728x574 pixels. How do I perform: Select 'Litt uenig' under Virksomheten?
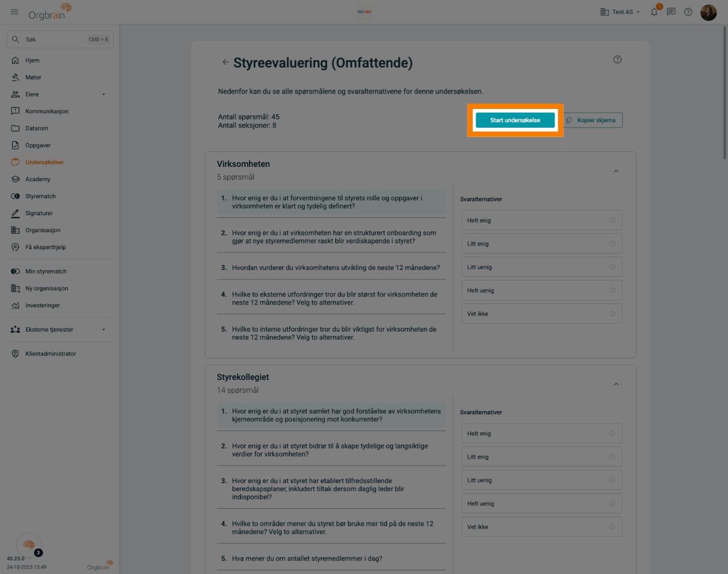pyautogui.click(x=541, y=267)
